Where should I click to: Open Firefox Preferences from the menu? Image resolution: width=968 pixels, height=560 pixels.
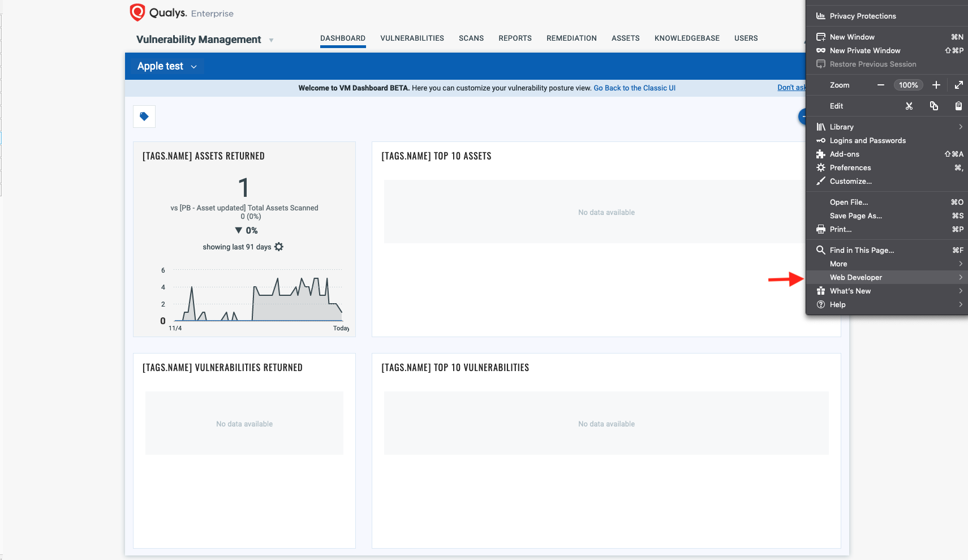click(x=850, y=167)
